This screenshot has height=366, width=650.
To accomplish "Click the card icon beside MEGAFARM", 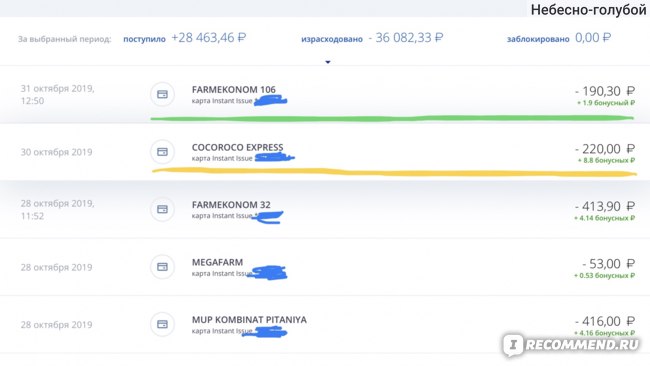I will coord(162,267).
